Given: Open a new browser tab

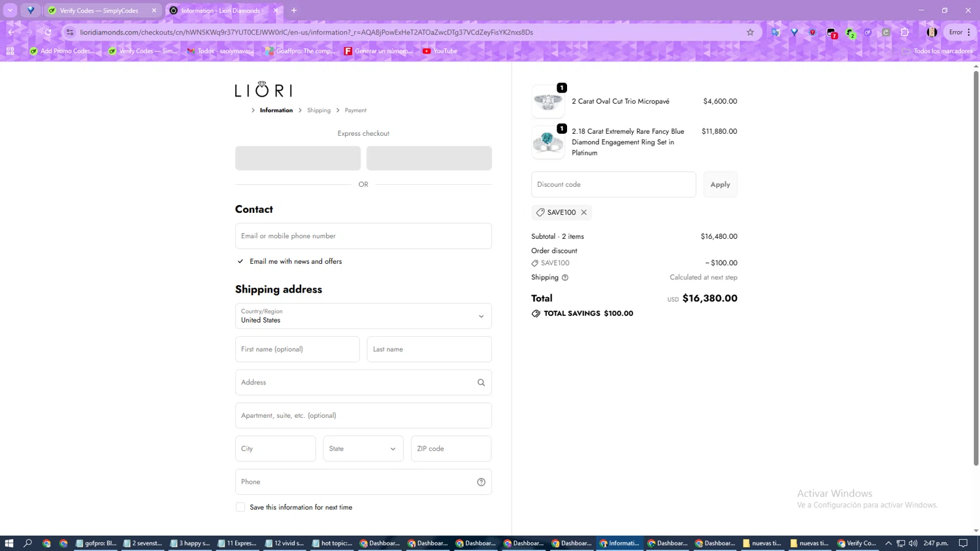Looking at the screenshot, I should click(294, 10).
